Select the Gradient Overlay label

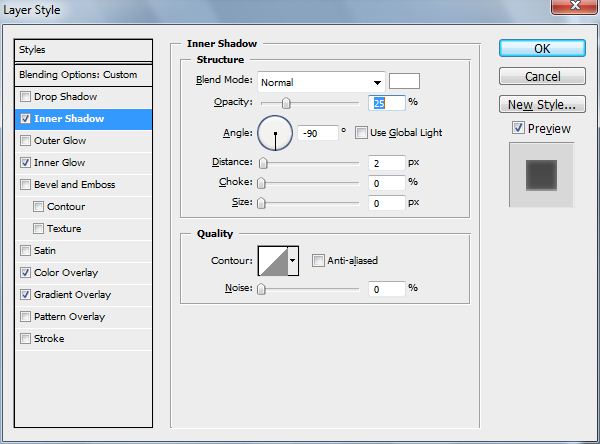[x=72, y=295]
